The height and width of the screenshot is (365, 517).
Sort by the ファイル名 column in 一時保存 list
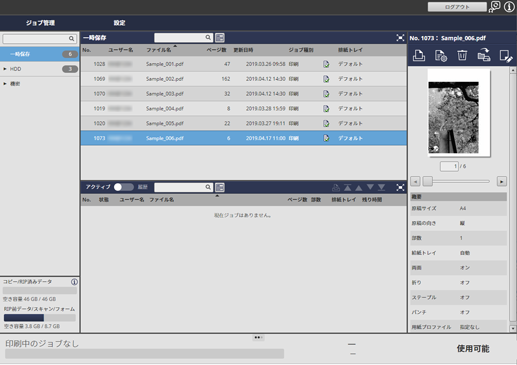coord(159,50)
